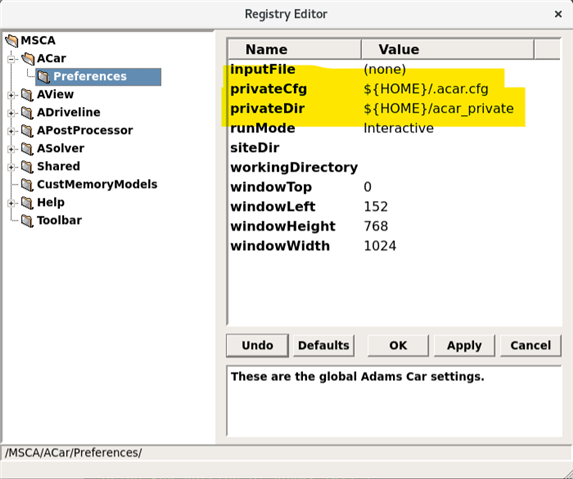This screenshot has width=573, height=479.
Task: Click the ${HOME}/acar_private value
Action: (439, 109)
